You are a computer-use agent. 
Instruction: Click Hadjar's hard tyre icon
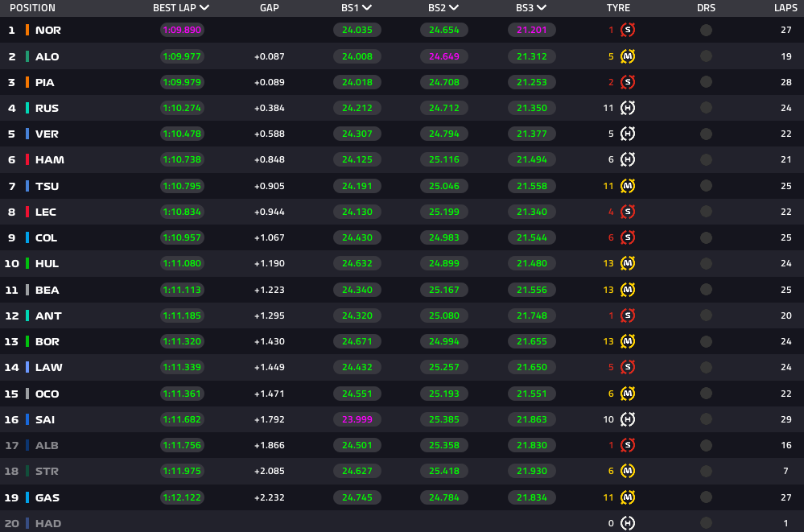[x=628, y=523]
